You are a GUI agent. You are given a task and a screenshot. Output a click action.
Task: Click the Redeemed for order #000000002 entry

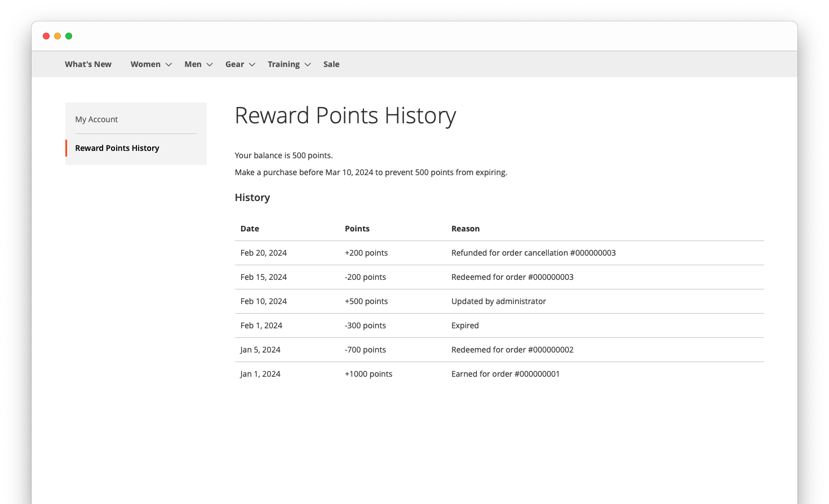(x=512, y=349)
